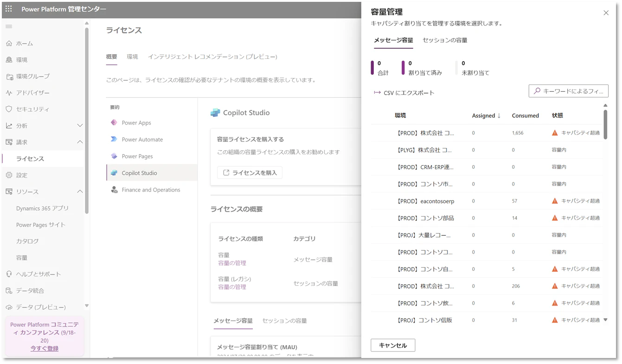Click the search magnifier in the keyword filter
This screenshot has width=622, height=364.
pyautogui.click(x=537, y=91)
